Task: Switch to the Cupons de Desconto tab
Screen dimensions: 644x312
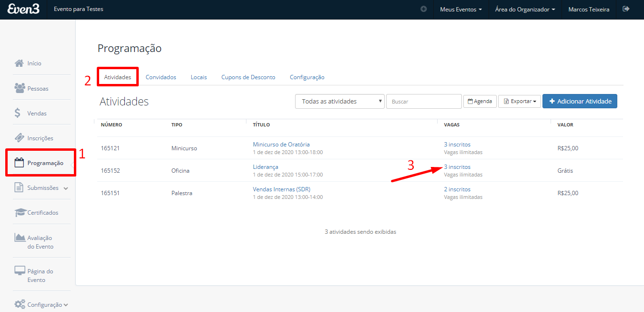Action: [x=248, y=77]
